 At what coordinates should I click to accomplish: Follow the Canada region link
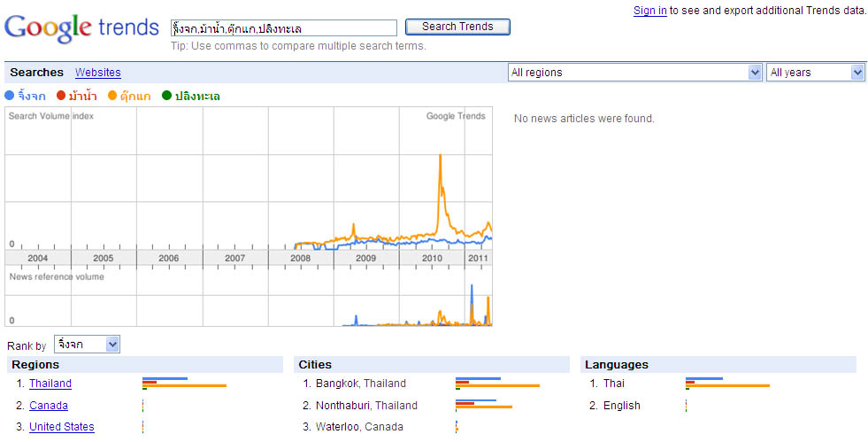49,406
